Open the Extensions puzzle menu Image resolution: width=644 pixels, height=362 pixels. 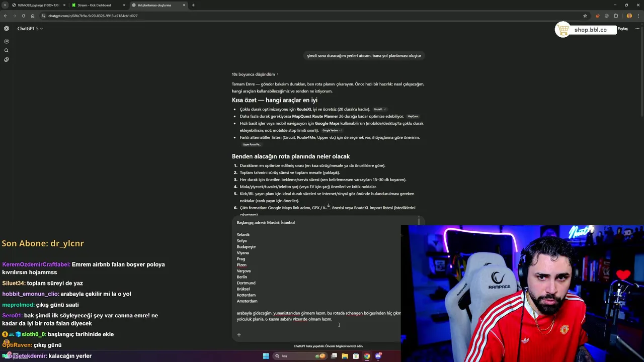pos(616,16)
